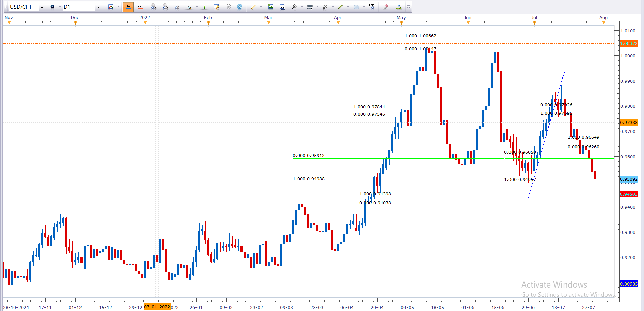Expand the zoom options dropdown arrow
Viewport: 644px width, 311px height.
(x=196, y=7)
